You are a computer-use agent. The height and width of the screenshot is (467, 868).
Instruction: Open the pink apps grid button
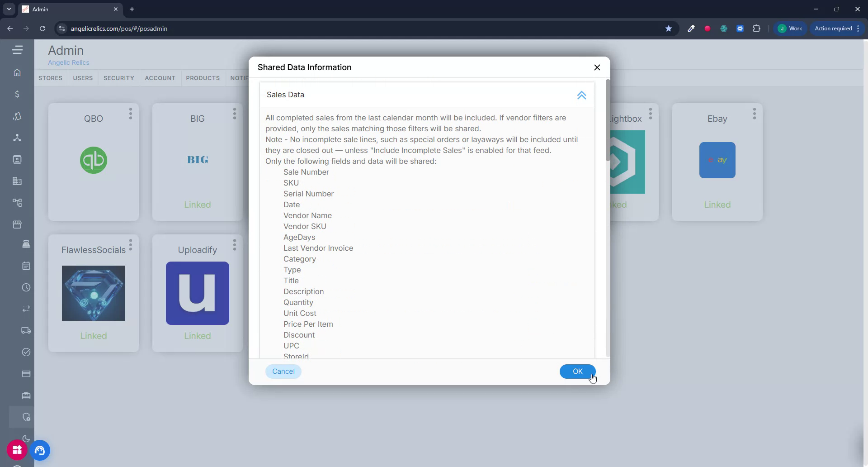[x=17, y=450]
